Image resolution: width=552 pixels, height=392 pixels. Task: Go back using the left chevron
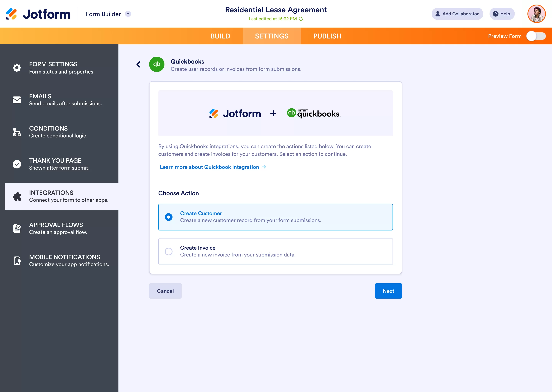click(x=139, y=65)
